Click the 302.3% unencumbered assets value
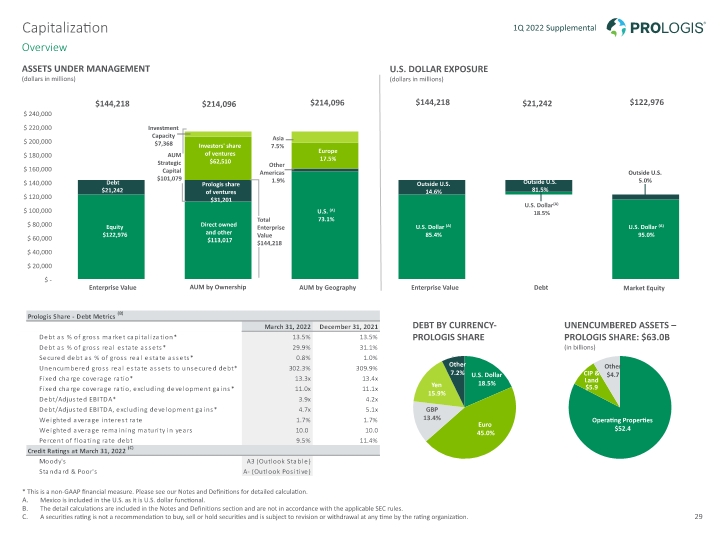The image size is (720, 540). (x=299, y=368)
